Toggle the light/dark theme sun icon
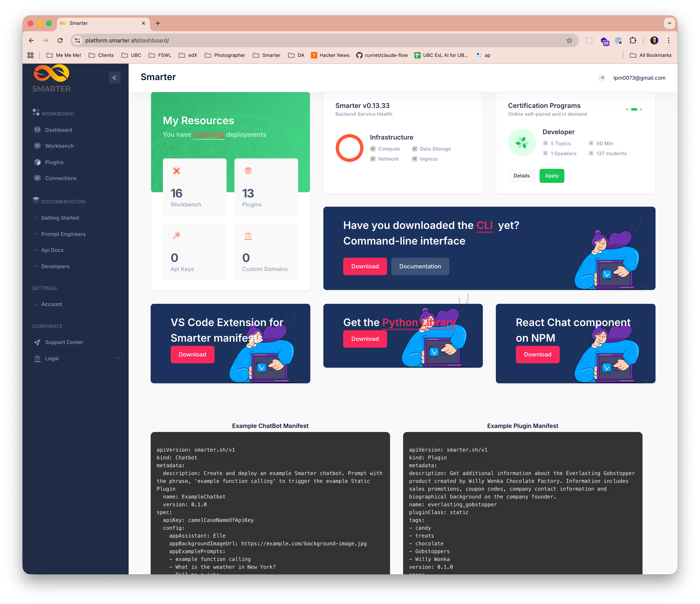This screenshot has width=700, height=604. click(x=602, y=78)
